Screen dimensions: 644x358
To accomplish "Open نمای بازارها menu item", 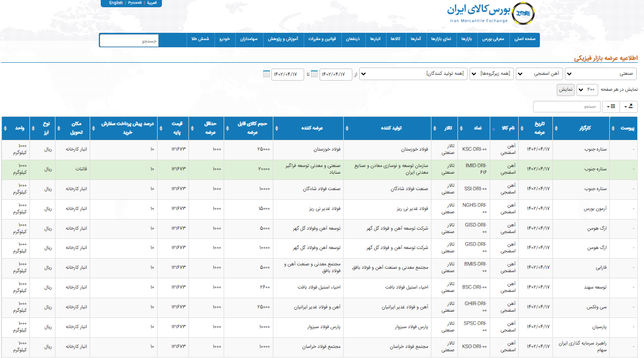I will [x=441, y=40].
